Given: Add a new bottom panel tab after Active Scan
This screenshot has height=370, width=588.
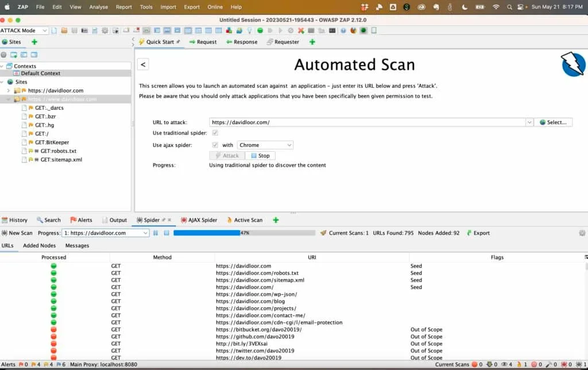Looking at the screenshot, I should 276,220.
